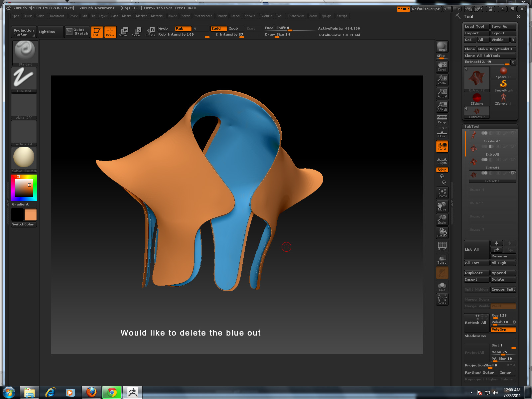Click the Load Tool button
The height and width of the screenshot is (399, 532).
tap(476, 27)
